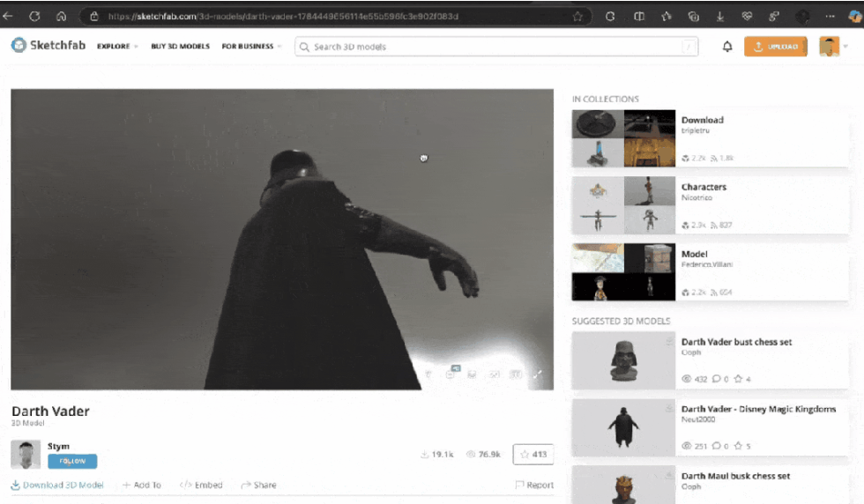Go back using the browser back arrow
Image resolution: width=864 pixels, height=504 pixels.
pos(8,17)
